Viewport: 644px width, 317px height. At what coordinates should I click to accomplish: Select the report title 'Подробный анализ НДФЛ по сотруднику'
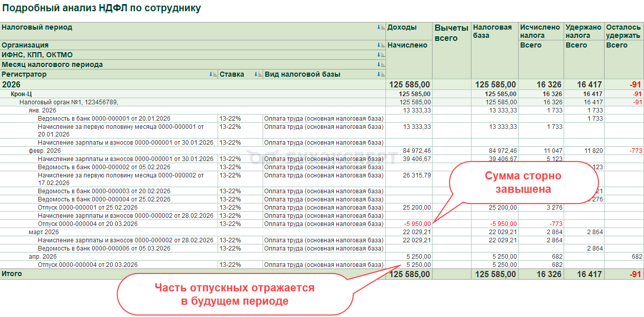(101, 8)
